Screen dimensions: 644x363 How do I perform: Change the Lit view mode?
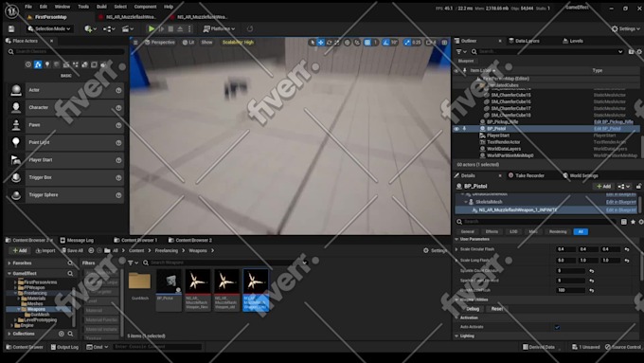[x=188, y=43]
